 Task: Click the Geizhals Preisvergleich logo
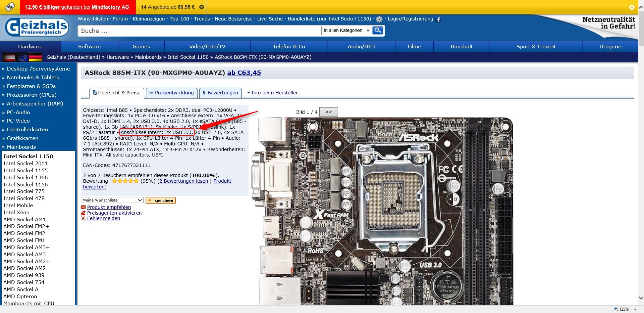pos(37,27)
